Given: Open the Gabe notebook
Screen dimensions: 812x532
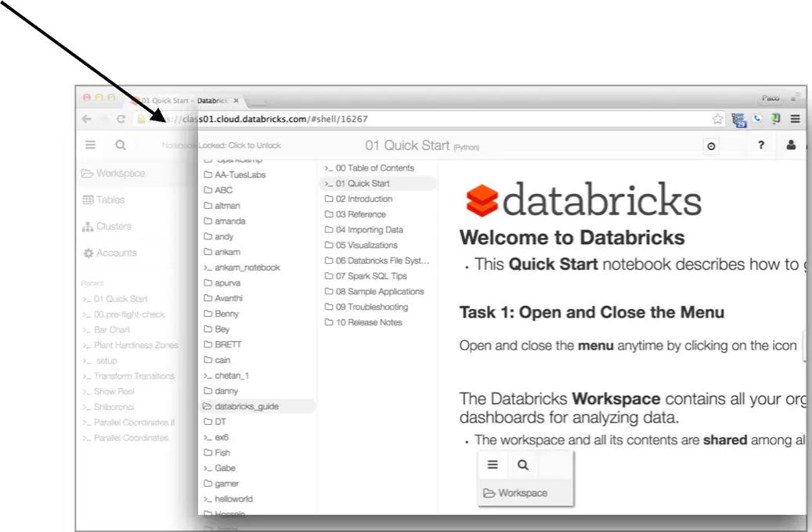Looking at the screenshot, I should (219, 469).
